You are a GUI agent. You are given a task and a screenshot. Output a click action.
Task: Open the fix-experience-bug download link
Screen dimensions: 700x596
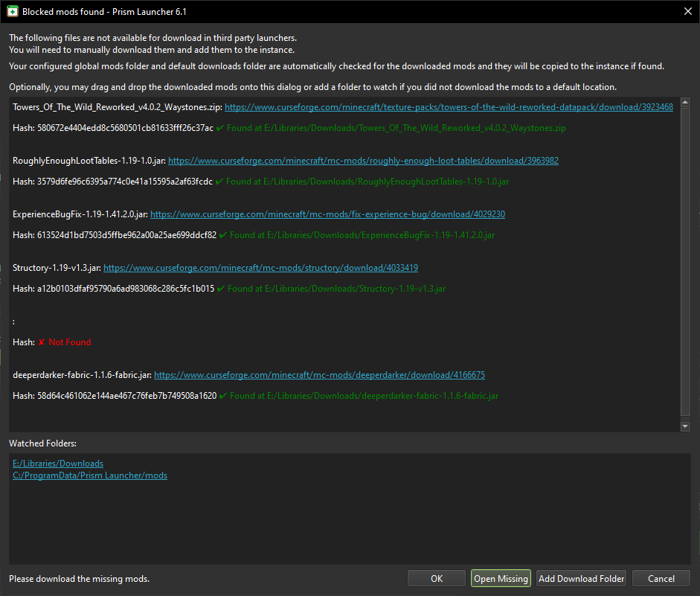[x=327, y=214]
